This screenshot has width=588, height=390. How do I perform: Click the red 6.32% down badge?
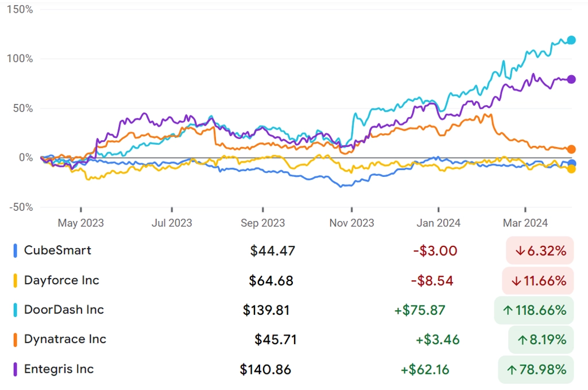pyautogui.click(x=540, y=250)
